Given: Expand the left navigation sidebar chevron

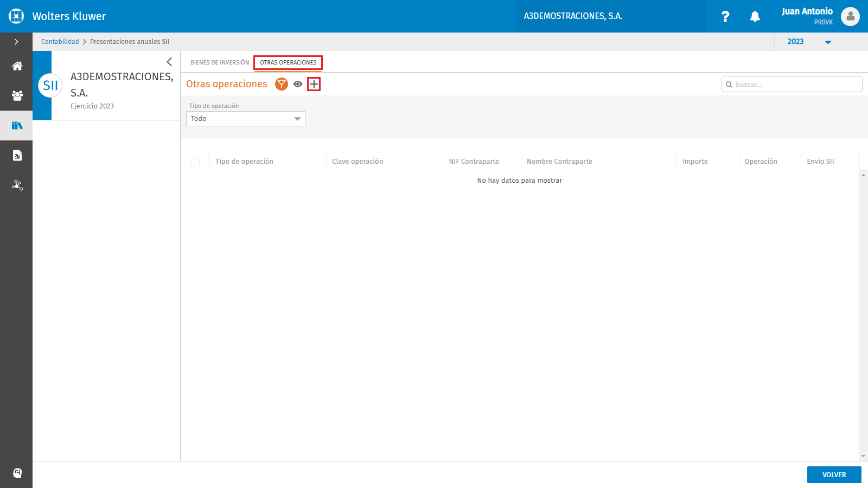Looking at the screenshot, I should coord(16,42).
